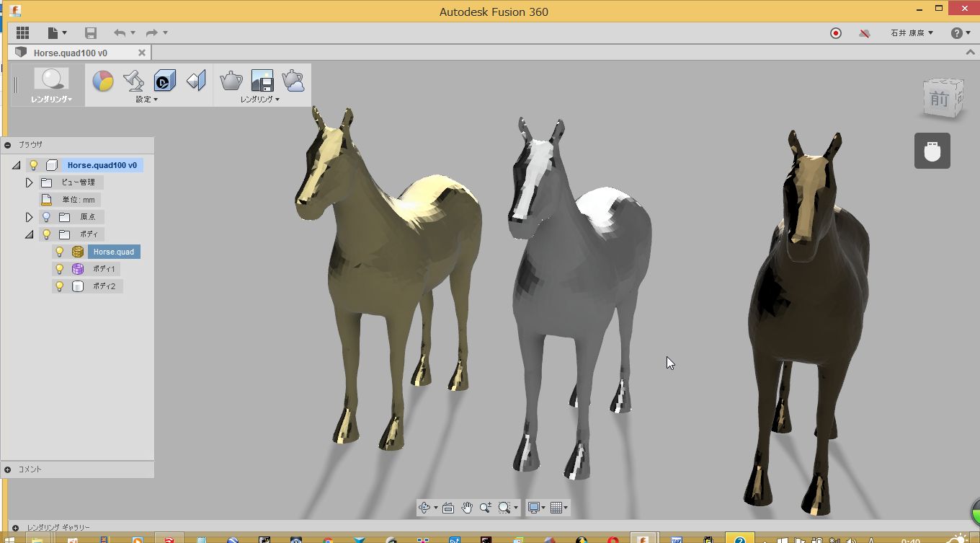
Task: Select the ボディ2 tree item
Action: pos(104,286)
